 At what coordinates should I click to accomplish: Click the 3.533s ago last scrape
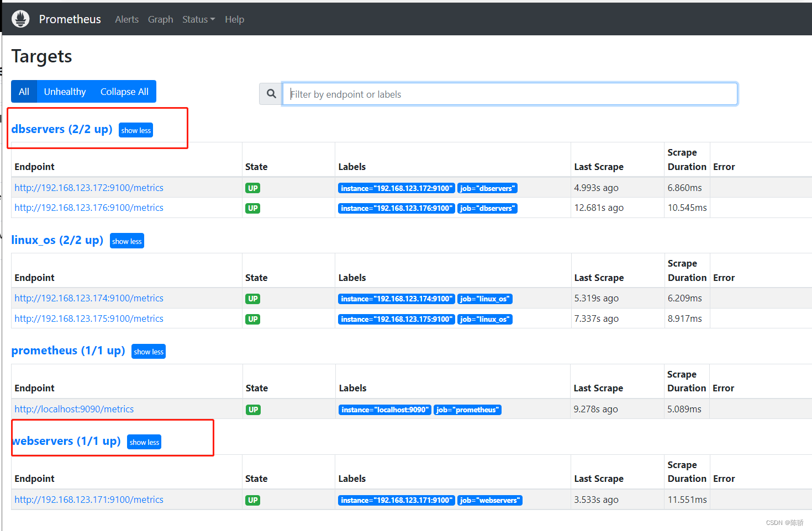596,500
